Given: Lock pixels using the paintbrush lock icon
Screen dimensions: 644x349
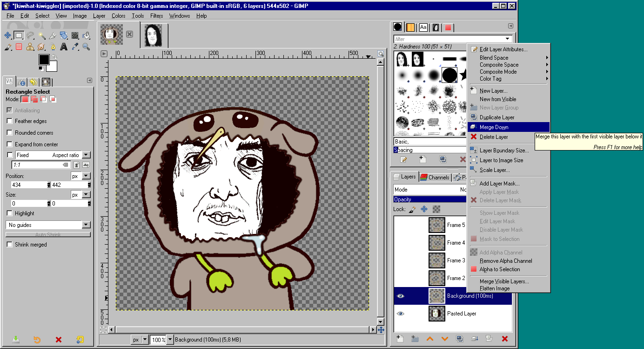Looking at the screenshot, I should coord(412,209).
